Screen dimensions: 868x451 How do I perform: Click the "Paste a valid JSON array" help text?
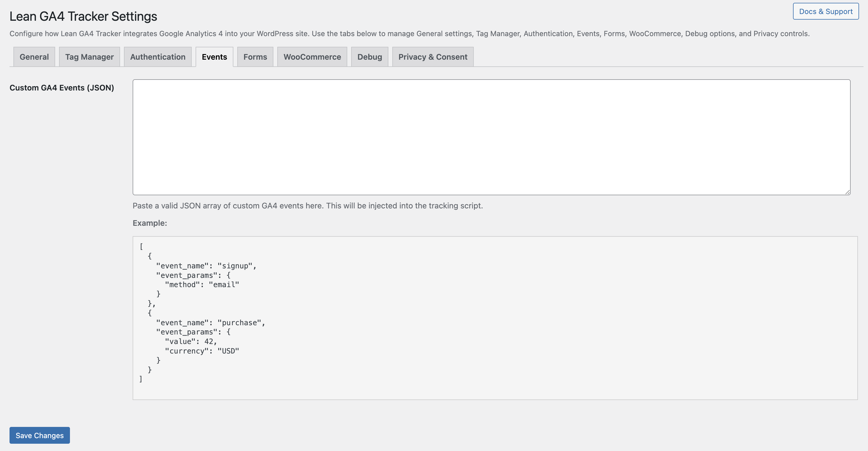click(x=307, y=206)
